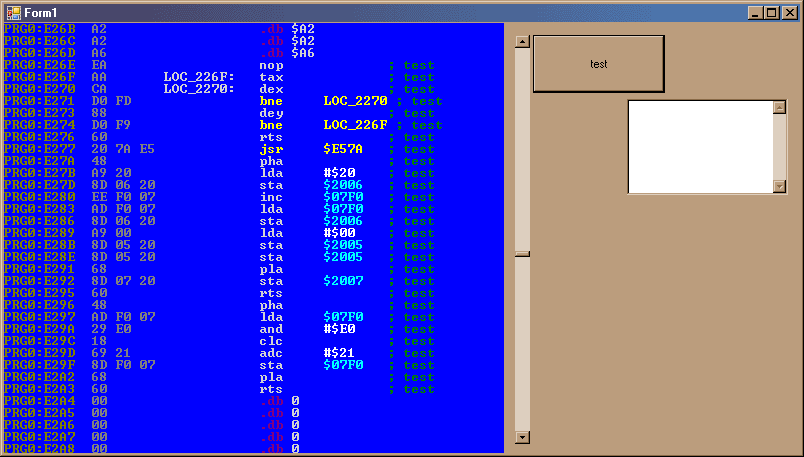Screen dimensions: 804x457
Task: Click the operand LOC_226F after bne
Action: pos(355,125)
